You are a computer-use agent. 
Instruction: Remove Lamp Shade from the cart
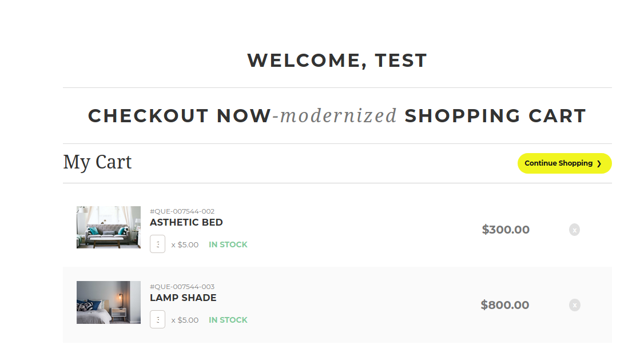click(574, 305)
